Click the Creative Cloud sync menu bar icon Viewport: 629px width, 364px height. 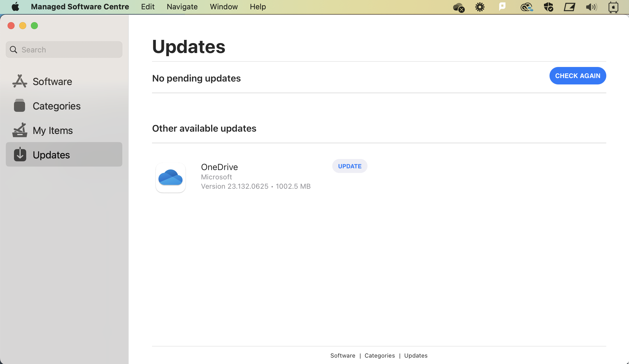pos(526,7)
